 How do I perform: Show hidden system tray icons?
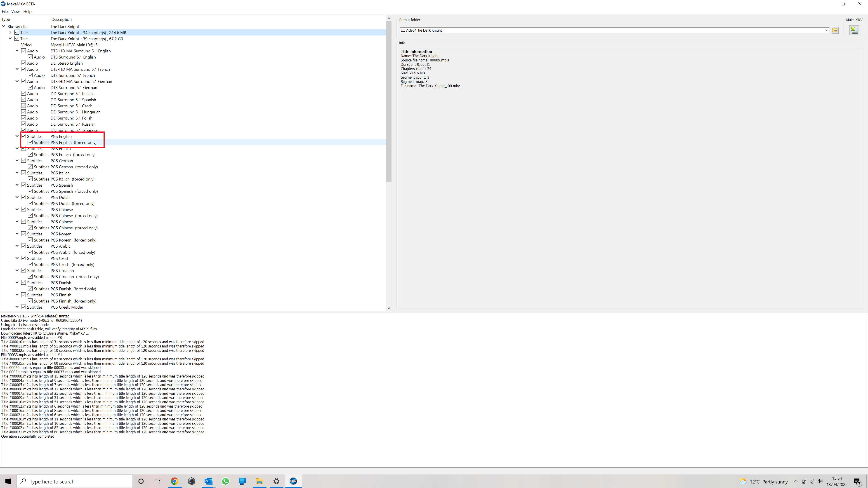click(796, 481)
